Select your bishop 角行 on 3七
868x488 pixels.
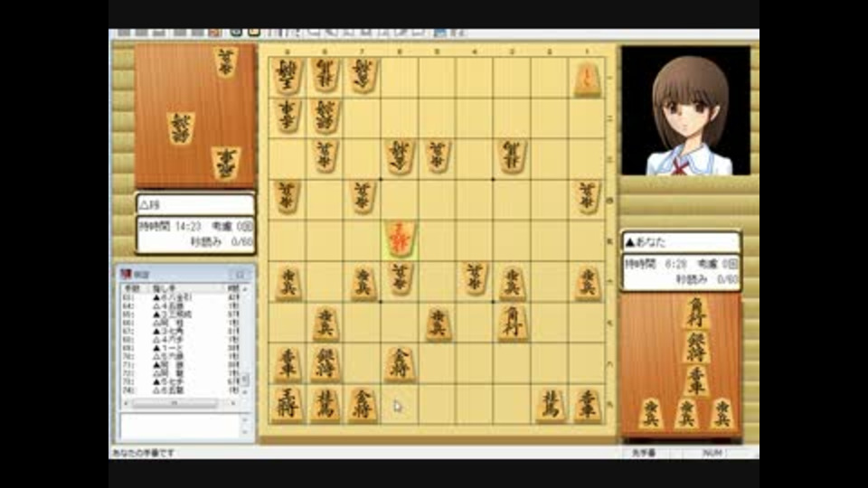pos(512,322)
